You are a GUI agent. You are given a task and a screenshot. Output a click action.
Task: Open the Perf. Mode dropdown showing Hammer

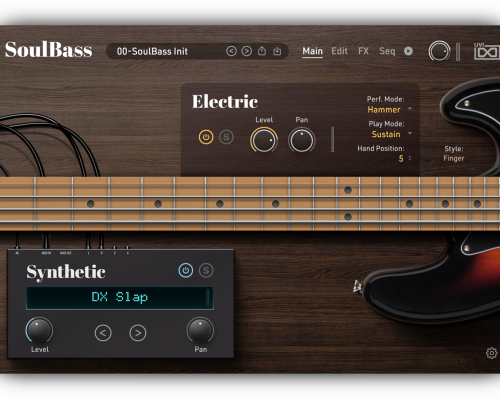tap(389, 109)
